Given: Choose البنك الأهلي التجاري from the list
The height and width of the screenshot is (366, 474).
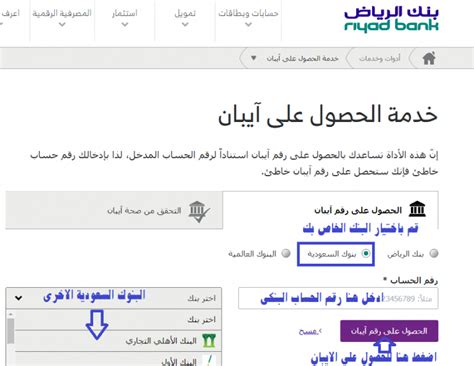Looking at the screenshot, I should (x=118, y=341).
